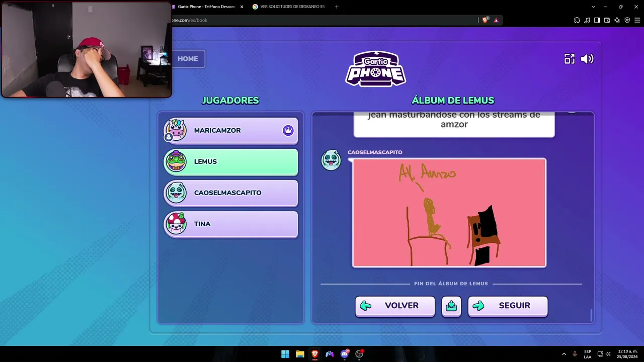This screenshot has width=644, height=362.
Task: Click the ghost avatar in the CAOSELMASCAPITO player row
Action: pos(176,193)
